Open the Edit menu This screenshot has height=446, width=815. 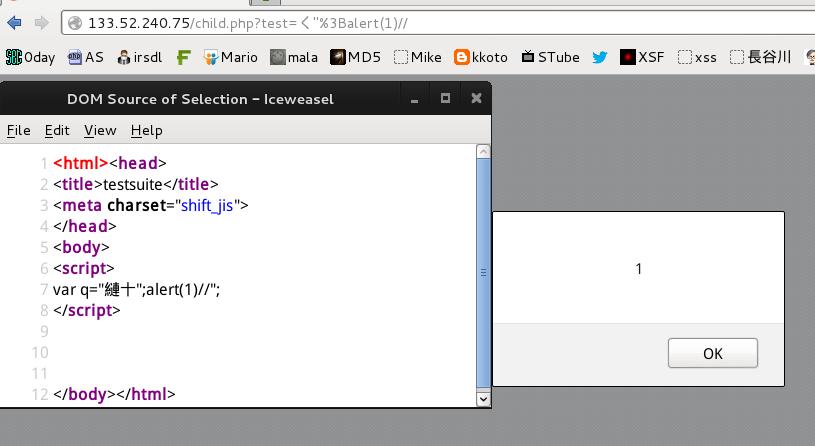pyautogui.click(x=57, y=130)
